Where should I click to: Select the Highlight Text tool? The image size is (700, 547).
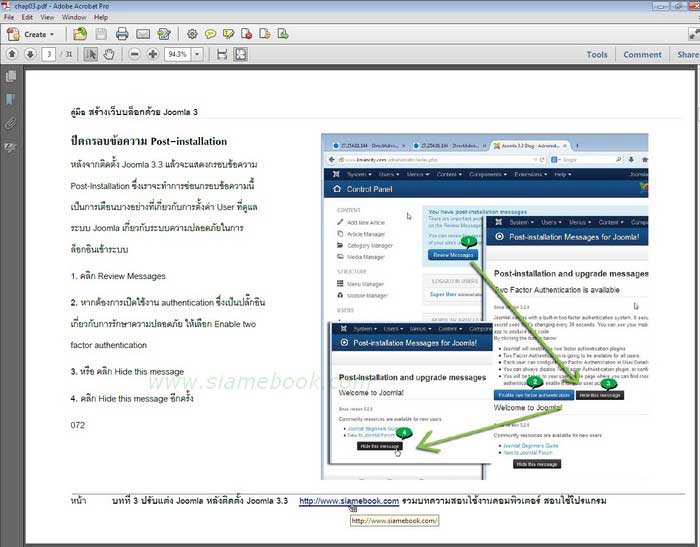tap(229, 34)
